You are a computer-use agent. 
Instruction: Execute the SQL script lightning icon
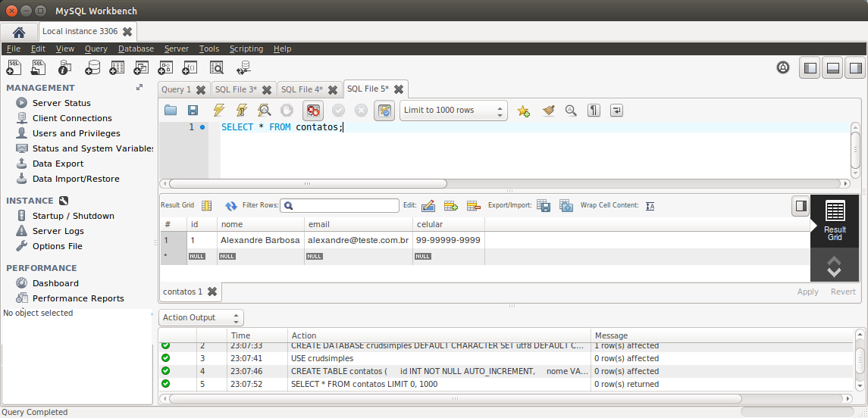click(x=218, y=110)
